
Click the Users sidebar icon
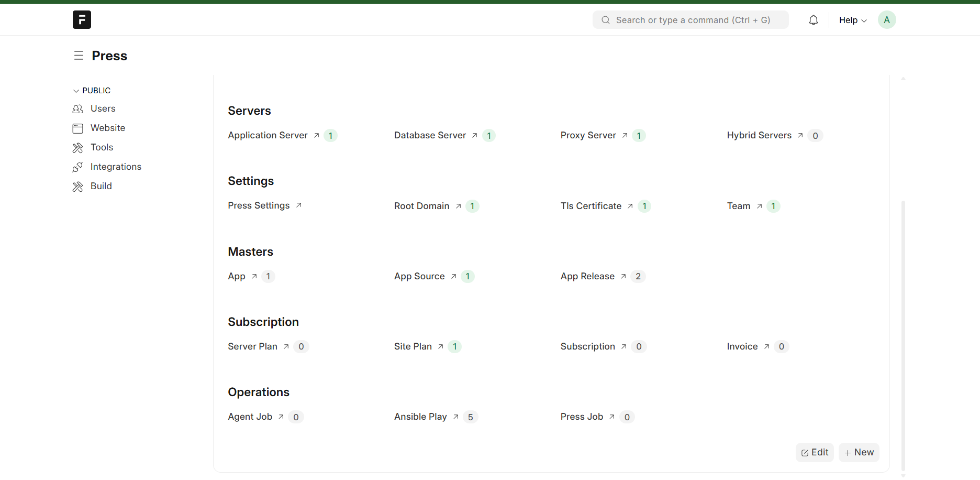click(78, 109)
